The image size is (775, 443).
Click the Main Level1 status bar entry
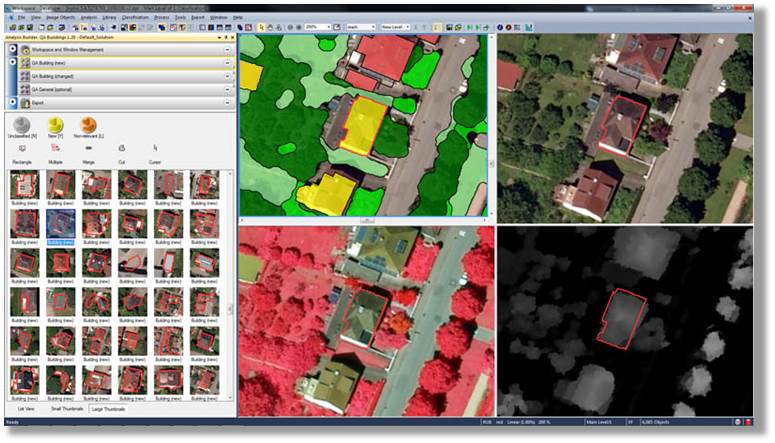pos(599,422)
